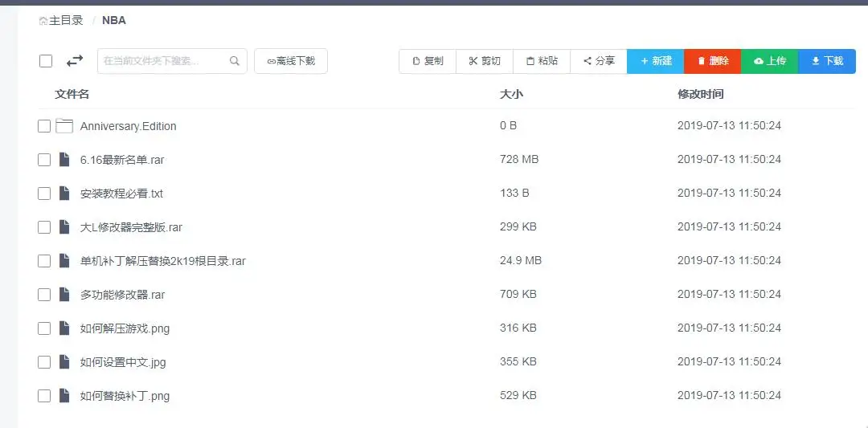Click the red 删除 button
This screenshot has height=428, width=868.
coord(712,61)
